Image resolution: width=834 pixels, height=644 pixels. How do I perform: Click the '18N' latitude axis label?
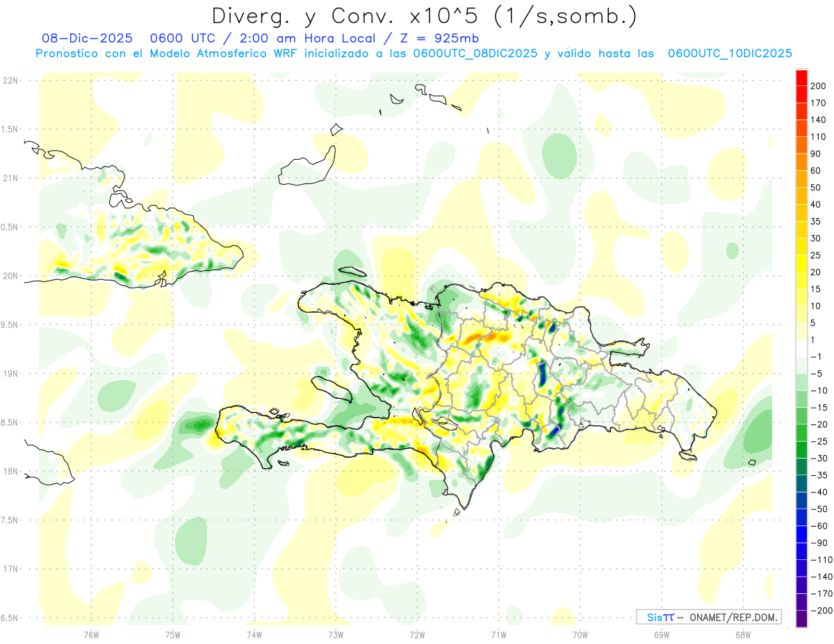pyautogui.click(x=10, y=472)
